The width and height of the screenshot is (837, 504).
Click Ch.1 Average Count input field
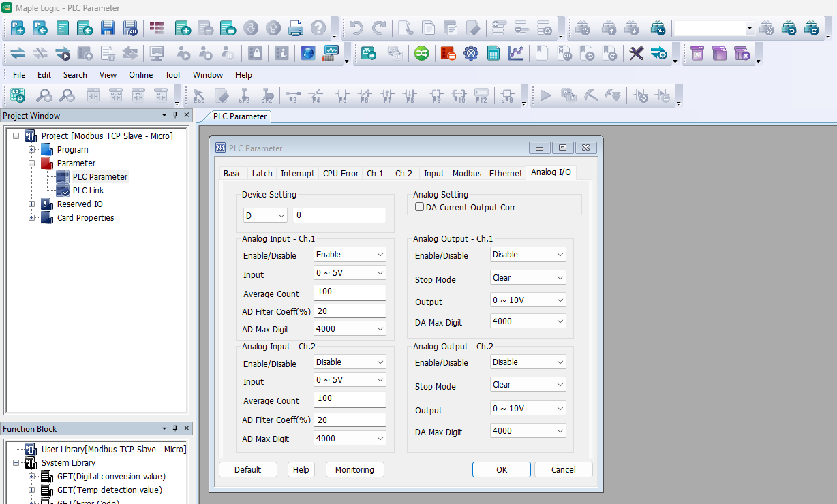[x=350, y=293]
